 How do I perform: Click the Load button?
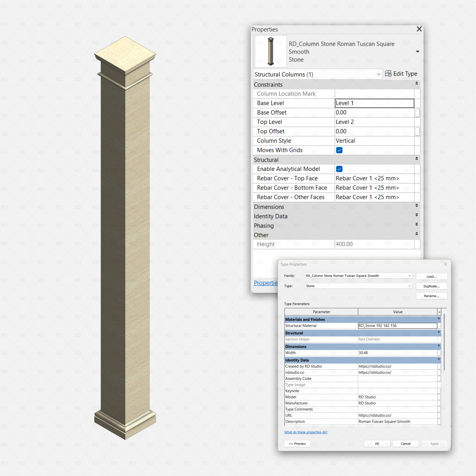(431, 276)
